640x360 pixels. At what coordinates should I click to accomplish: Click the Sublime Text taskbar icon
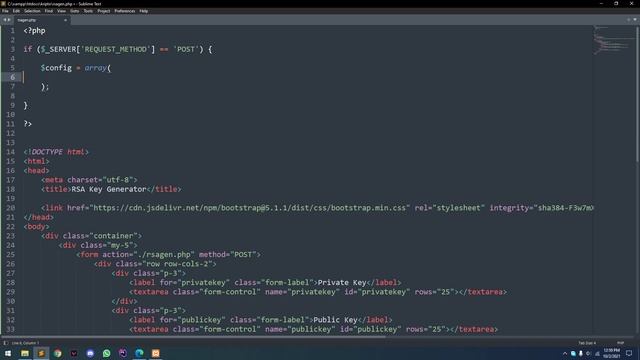(41, 353)
